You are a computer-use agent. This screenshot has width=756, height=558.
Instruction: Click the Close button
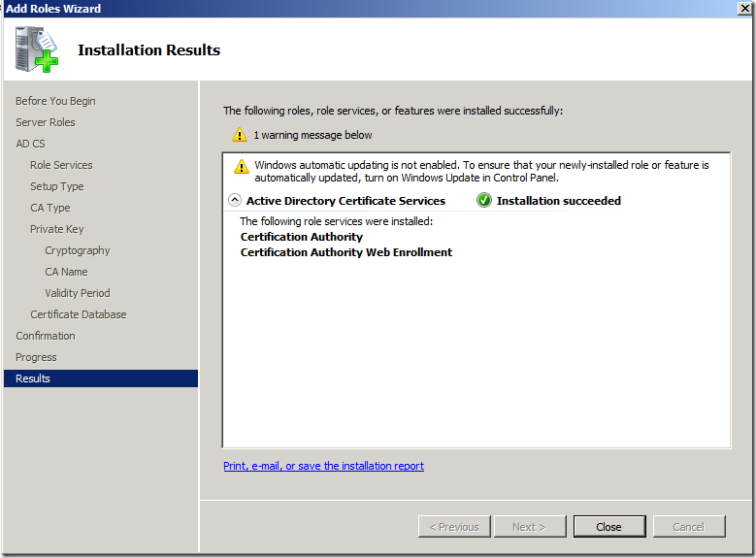click(x=609, y=527)
